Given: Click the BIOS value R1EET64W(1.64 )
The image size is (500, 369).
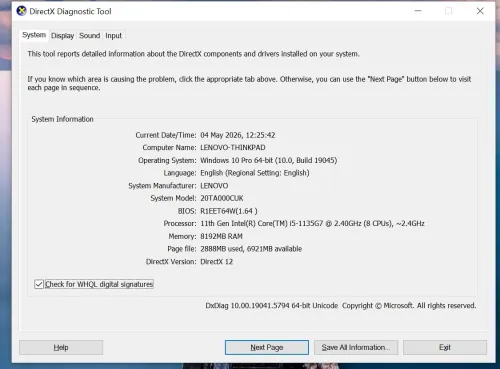Looking at the screenshot, I should tap(229, 211).
